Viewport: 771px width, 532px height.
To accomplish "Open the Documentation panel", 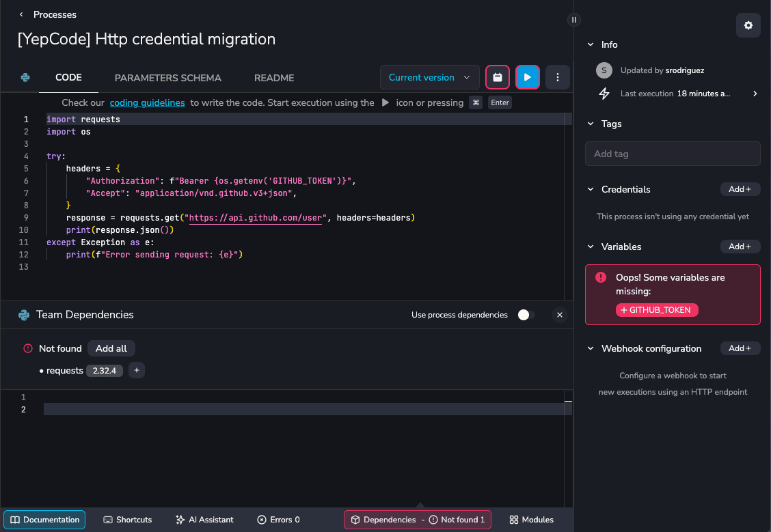I will [44, 520].
